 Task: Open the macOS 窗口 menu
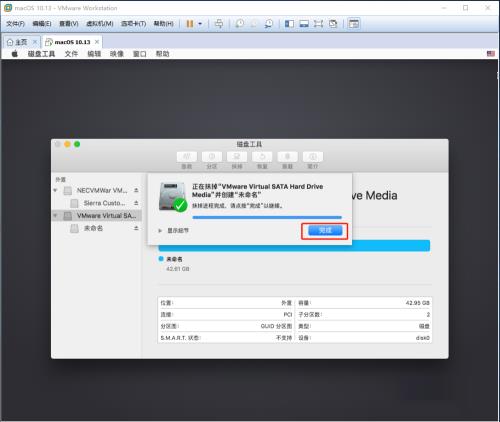pos(140,54)
